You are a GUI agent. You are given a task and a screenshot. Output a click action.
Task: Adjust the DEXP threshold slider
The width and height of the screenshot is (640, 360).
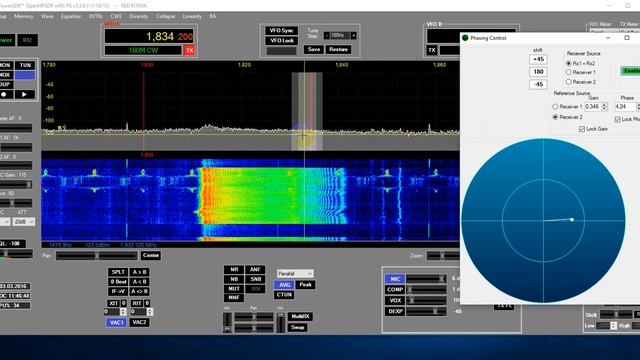click(426, 311)
